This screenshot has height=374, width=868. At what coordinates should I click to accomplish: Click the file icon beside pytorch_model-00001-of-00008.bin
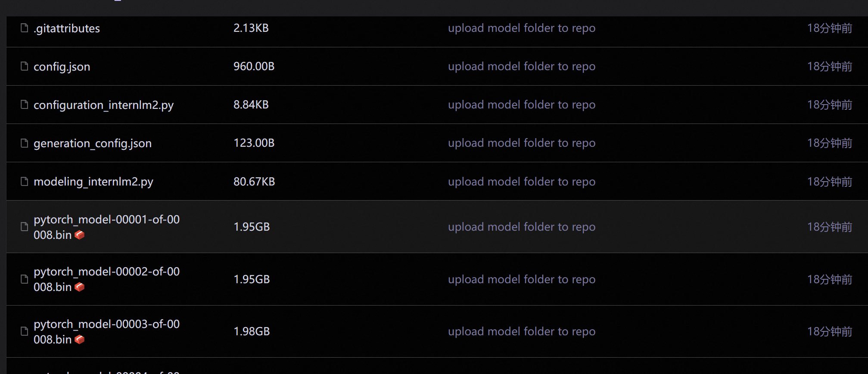click(25, 227)
